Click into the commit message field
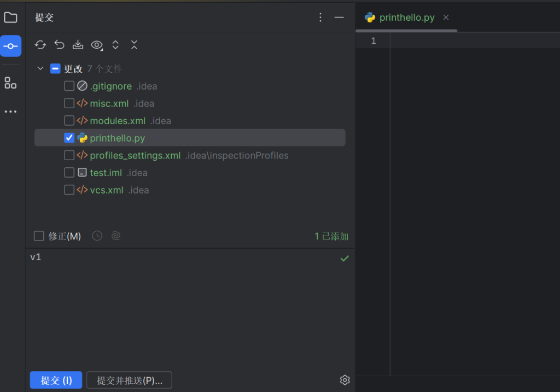560x392 pixels. pyautogui.click(x=180, y=306)
